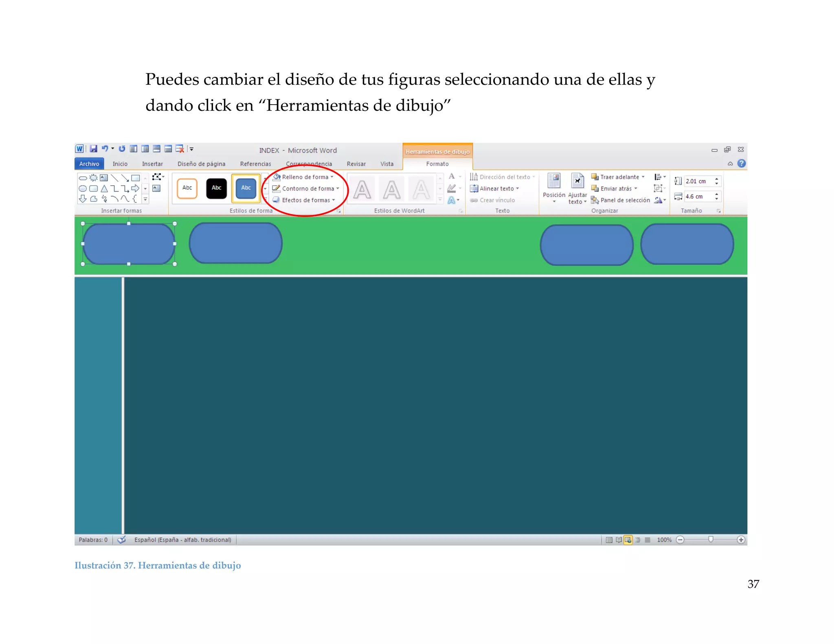
Task: Click the rotate objects icon in Organizar
Action: point(658,200)
